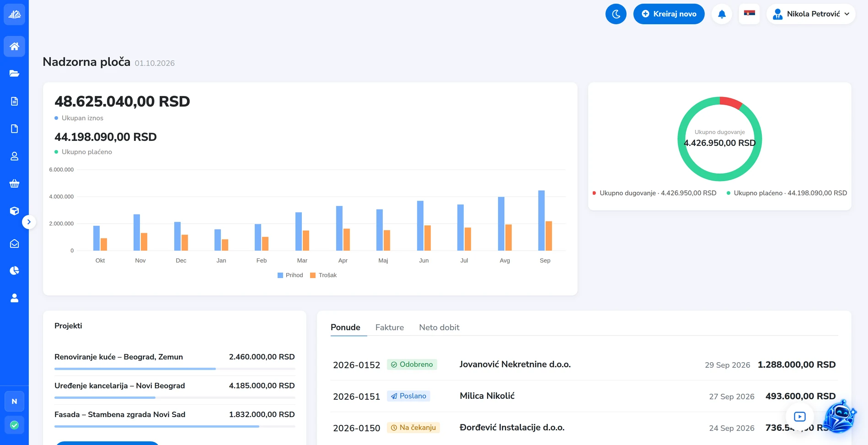The image size is (868, 445).
Task: Open the folder icon in sidebar
Action: (14, 74)
